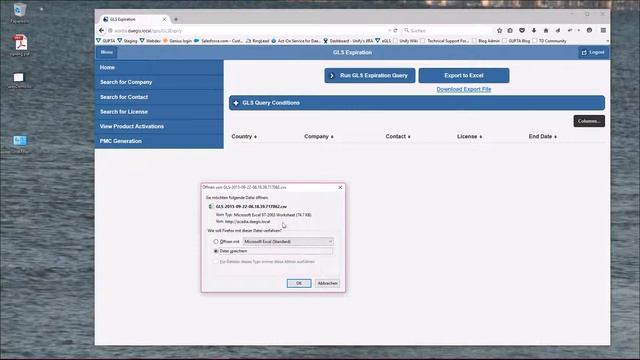The width and height of the screenshot is (640, 360).
Task: Select the 'Datei speichern' radio button
Action: [216, 251]
